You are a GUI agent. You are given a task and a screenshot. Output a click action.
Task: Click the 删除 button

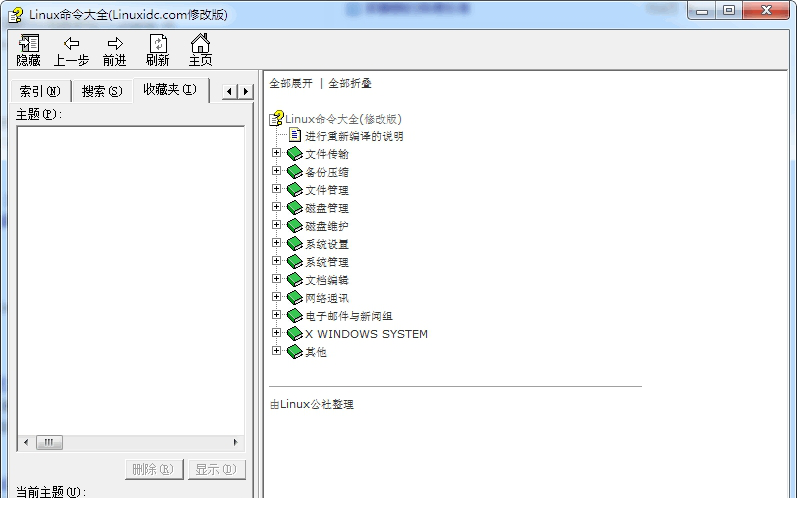(154, 469)
